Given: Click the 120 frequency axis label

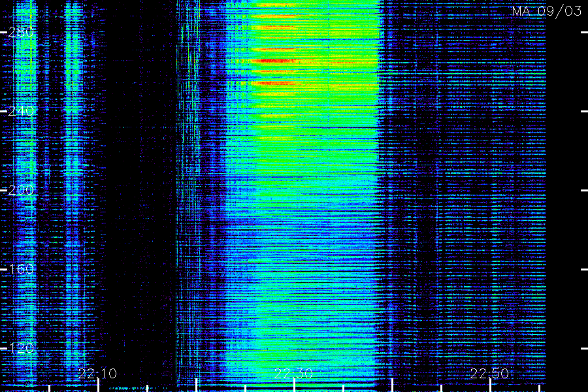Looking at the screenshot, I should pos(21,348).
